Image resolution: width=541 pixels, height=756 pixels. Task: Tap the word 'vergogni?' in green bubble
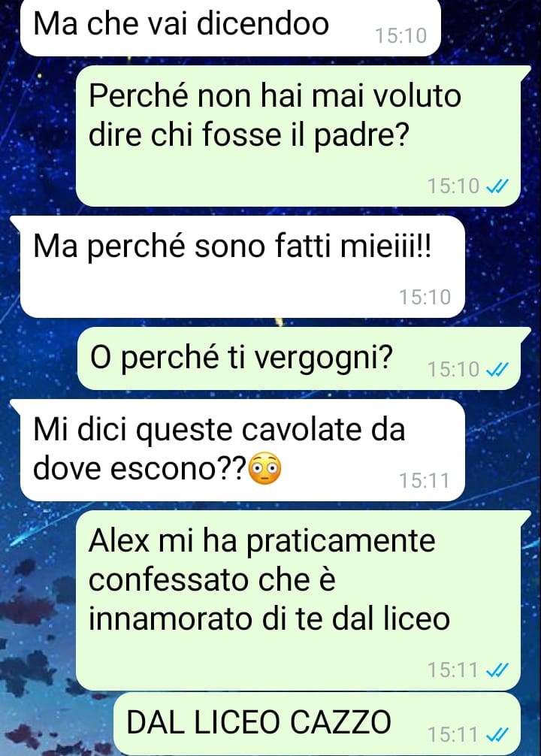(324, 359)
